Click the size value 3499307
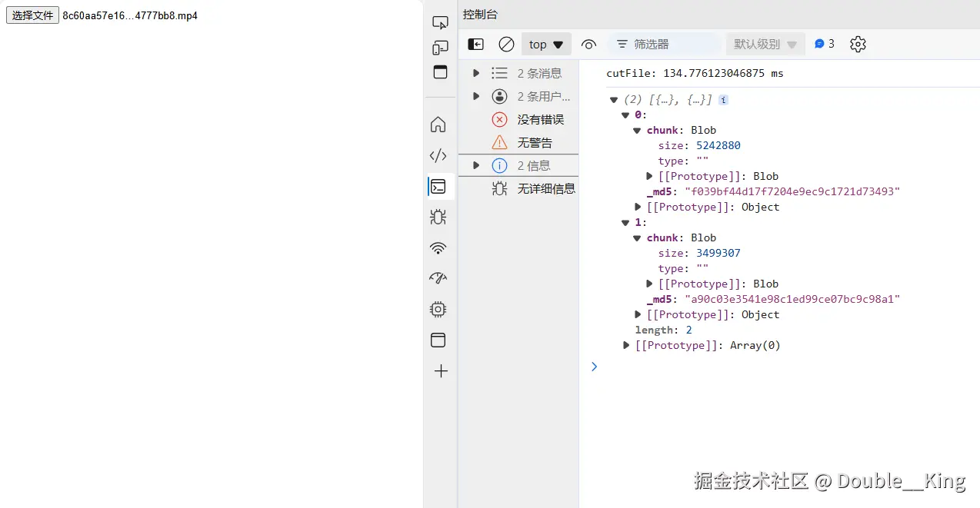 pyautogui.click(x=718, y=253)
